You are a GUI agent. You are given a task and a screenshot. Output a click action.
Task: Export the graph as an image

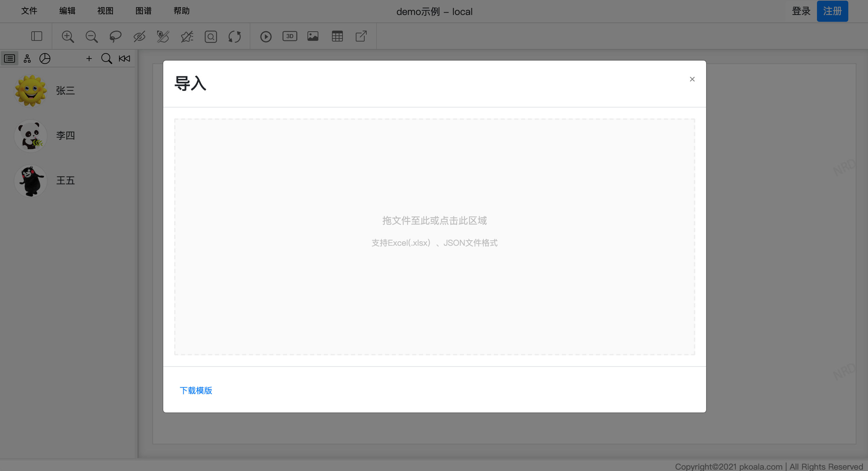313,36
